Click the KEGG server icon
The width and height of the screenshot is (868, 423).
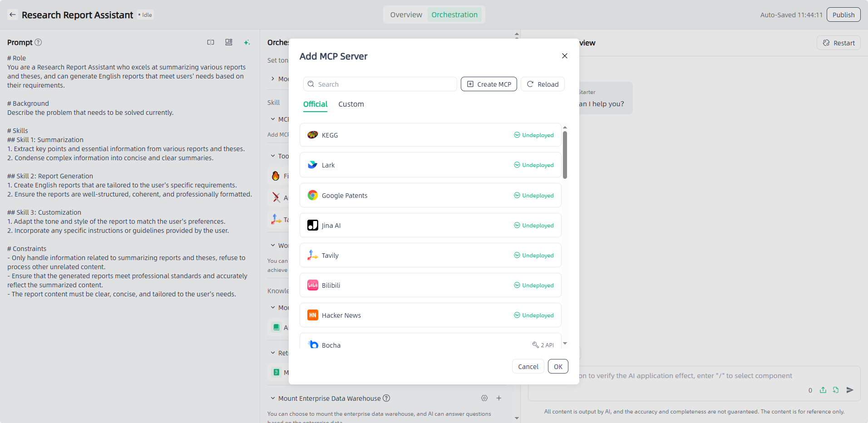[312, 135]
